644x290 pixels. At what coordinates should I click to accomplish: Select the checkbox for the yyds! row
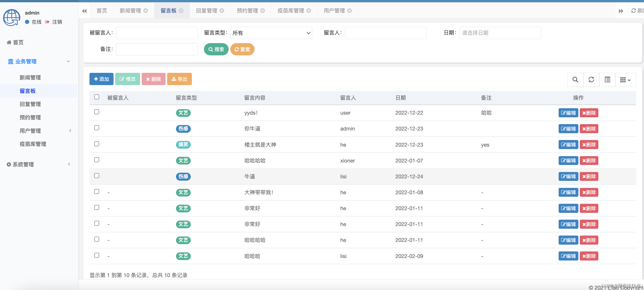click(x=97, y=112)
